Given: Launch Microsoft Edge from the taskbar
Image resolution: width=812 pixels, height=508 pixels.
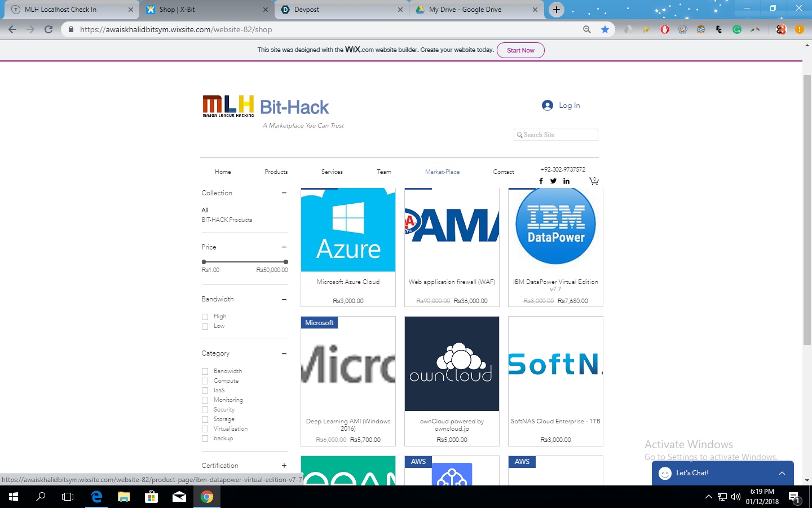Looking at the screenshot, I should point(96,497).
